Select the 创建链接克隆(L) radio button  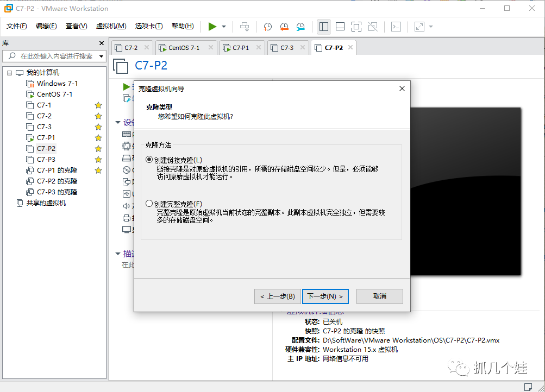149,160
